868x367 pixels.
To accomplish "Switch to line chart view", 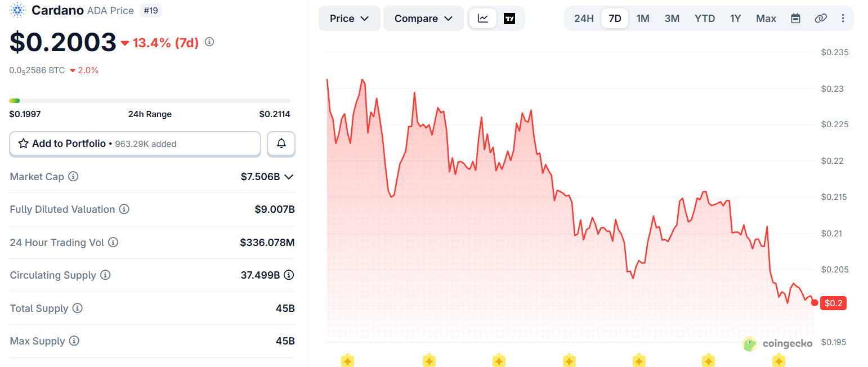I will point(483,19).
